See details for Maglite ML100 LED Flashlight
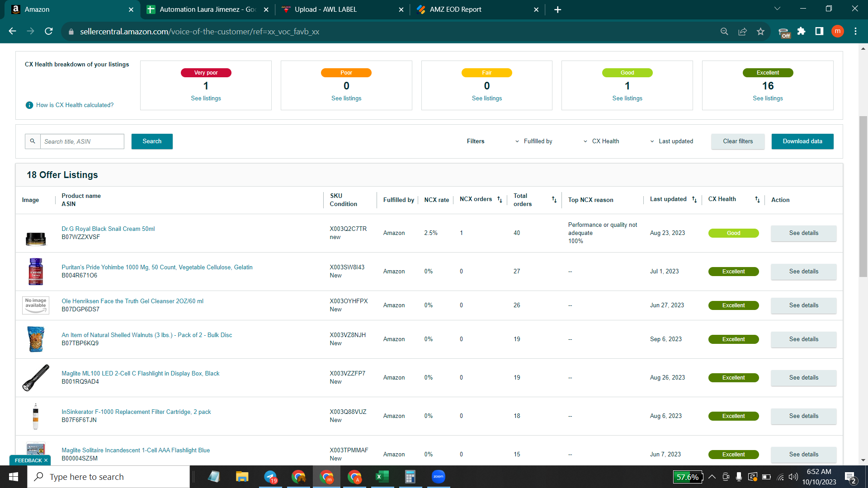This screenshot has width=868, height=488. (x=804, y=378)
